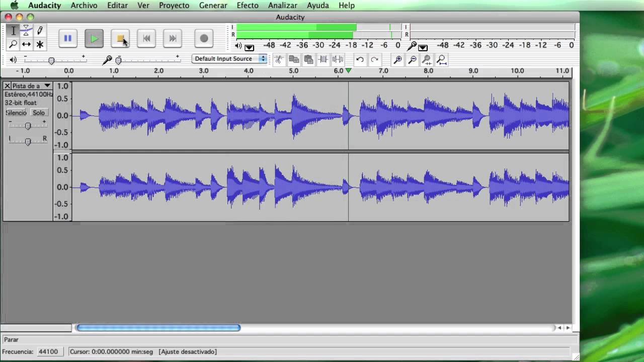644x362 pixels.
Task: Skip to start of track
Action: 146,38
